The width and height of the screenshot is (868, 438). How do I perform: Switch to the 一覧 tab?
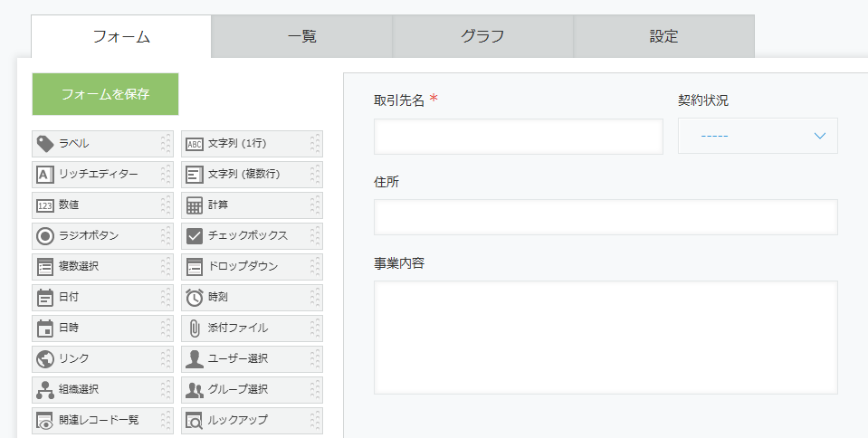(301, 36)
